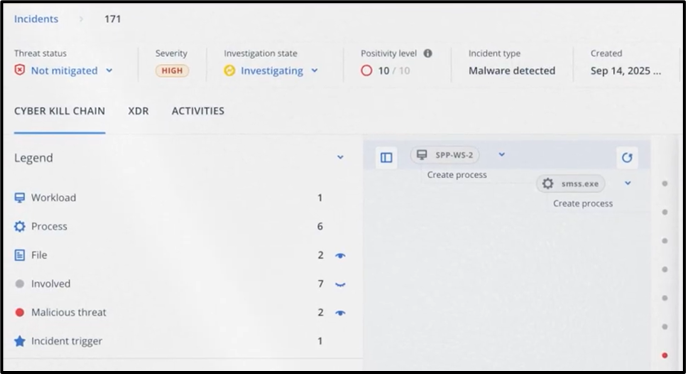
Task: Open the Threat status Not mitigated dropdown
Action: [109, 70]
